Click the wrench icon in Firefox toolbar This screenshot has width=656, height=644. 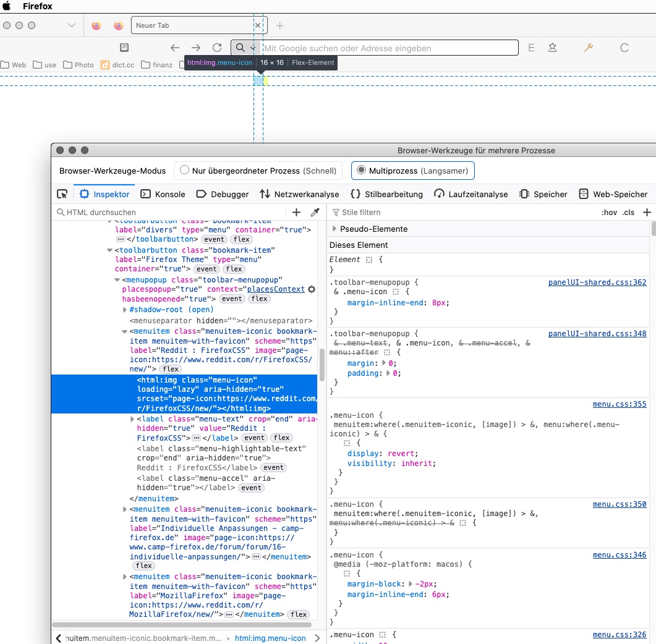pos(588,48)
